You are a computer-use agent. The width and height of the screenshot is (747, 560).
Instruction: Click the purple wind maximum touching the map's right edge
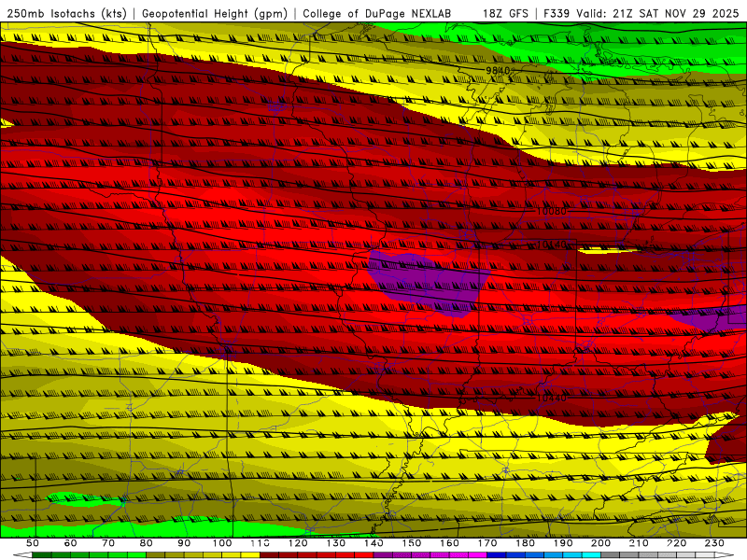tap(708, 320)
